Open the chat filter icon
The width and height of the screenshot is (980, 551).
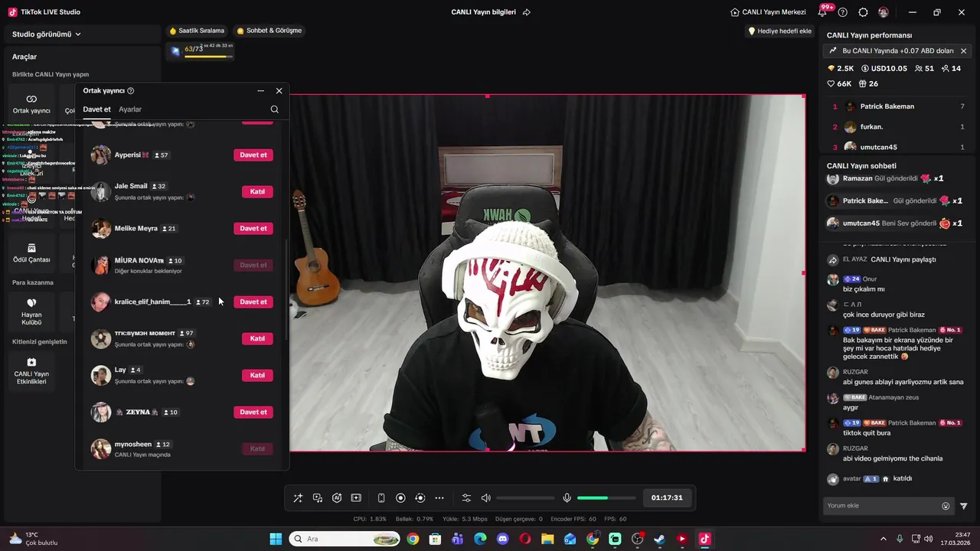click(964, 506)
